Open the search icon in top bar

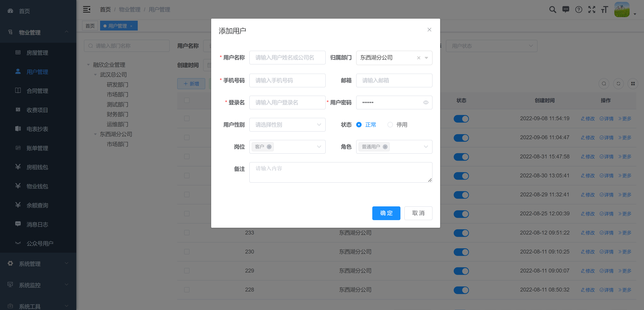[x=553, y=9]
